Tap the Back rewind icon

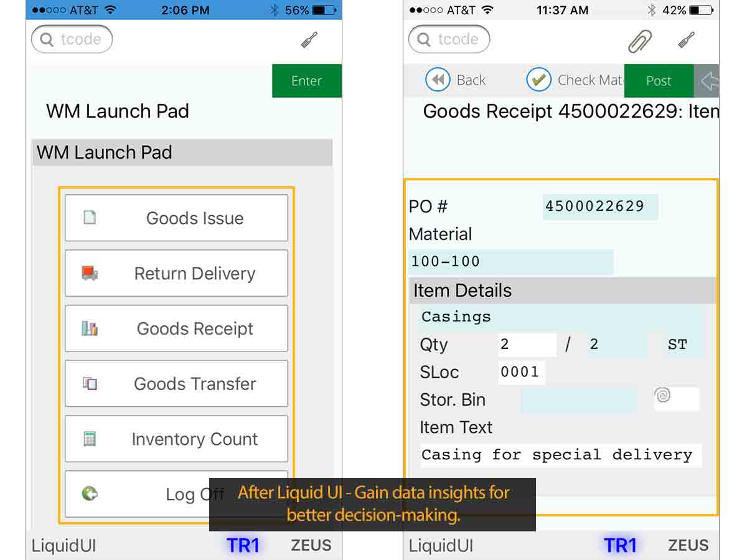click(438, 80)
